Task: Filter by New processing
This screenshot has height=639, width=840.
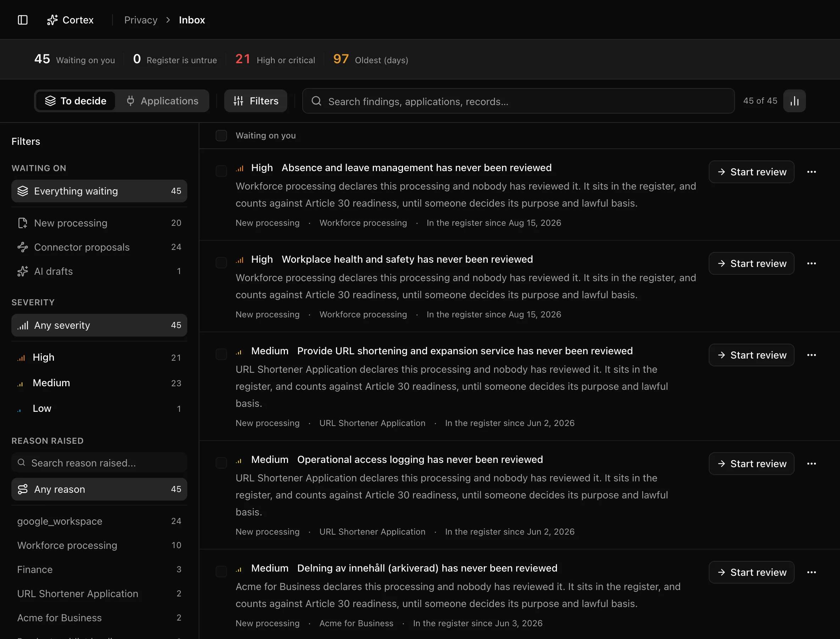Action: click(99, 223)
